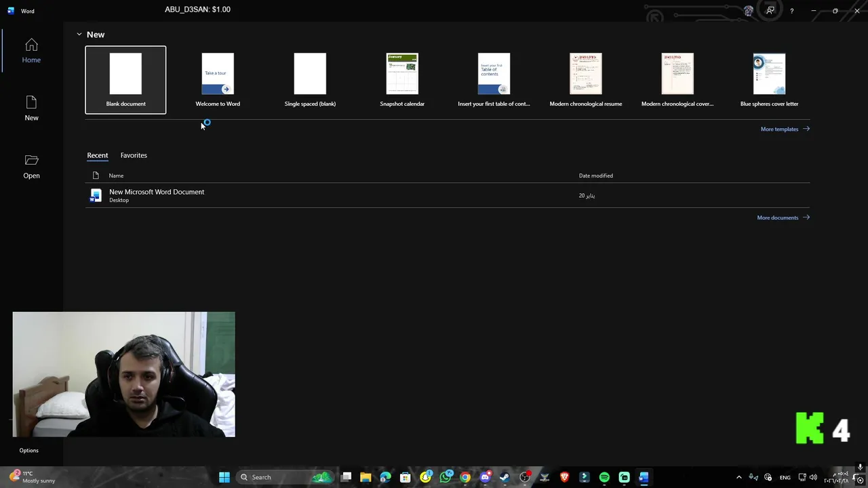Open the More documents link

click(x=783, y=218)
